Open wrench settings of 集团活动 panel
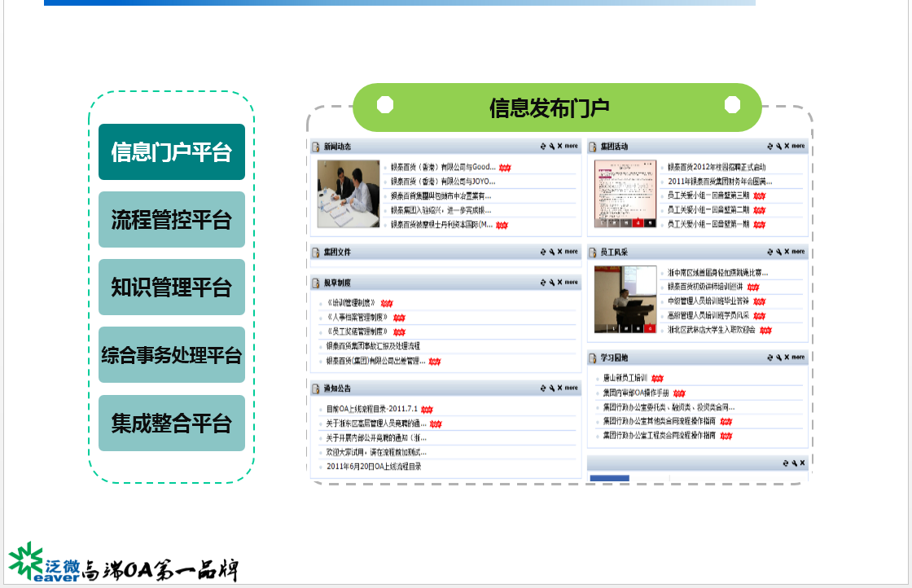Screen dimensions: 912x588 (778, 146)
